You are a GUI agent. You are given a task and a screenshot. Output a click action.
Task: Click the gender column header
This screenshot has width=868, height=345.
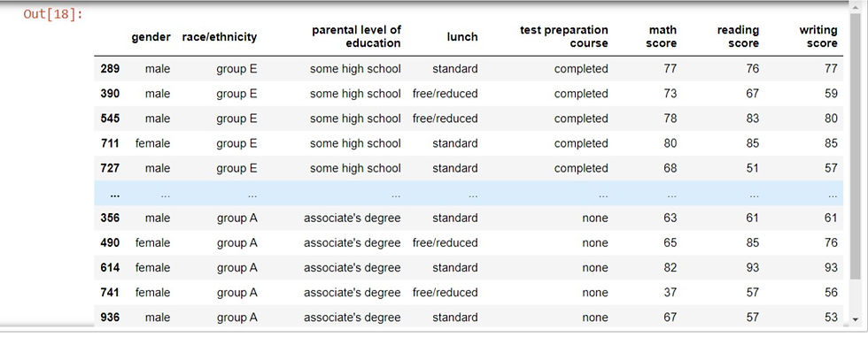pos(151,37)
